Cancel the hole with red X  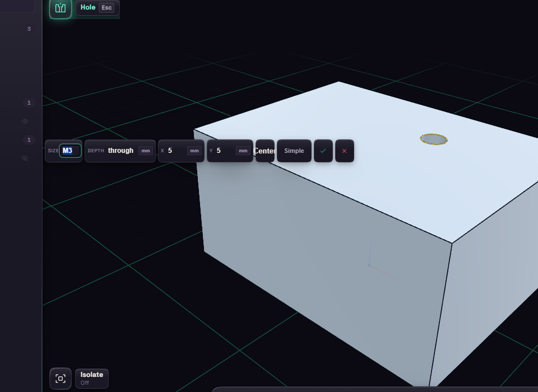(x=345, y=151)
